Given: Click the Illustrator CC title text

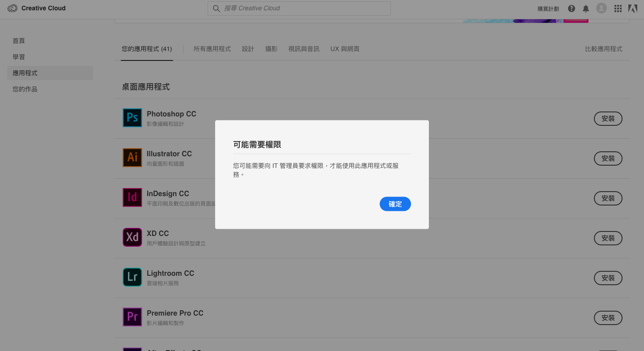Looking at the screenshot, I should (x=169, y=154).
